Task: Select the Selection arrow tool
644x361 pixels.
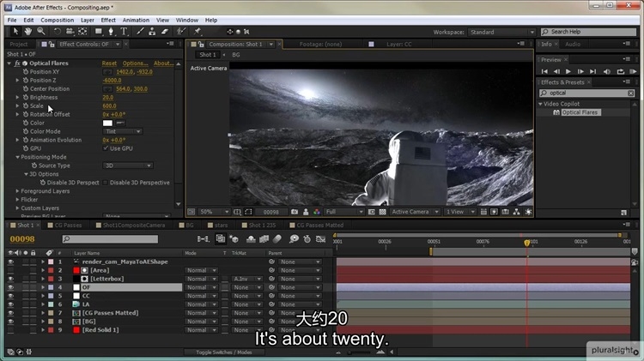Action: coord(15,31)
